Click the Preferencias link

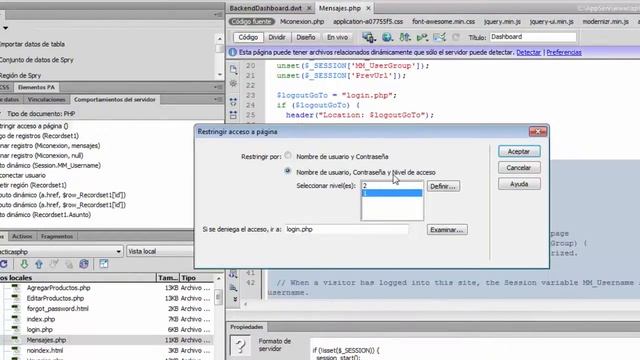pyautogui.click(x=564, y=52)
